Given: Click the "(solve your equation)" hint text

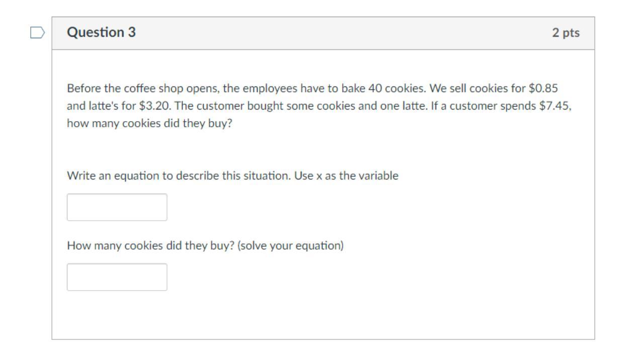Looking at the screenshot, I should coord(290,246).
